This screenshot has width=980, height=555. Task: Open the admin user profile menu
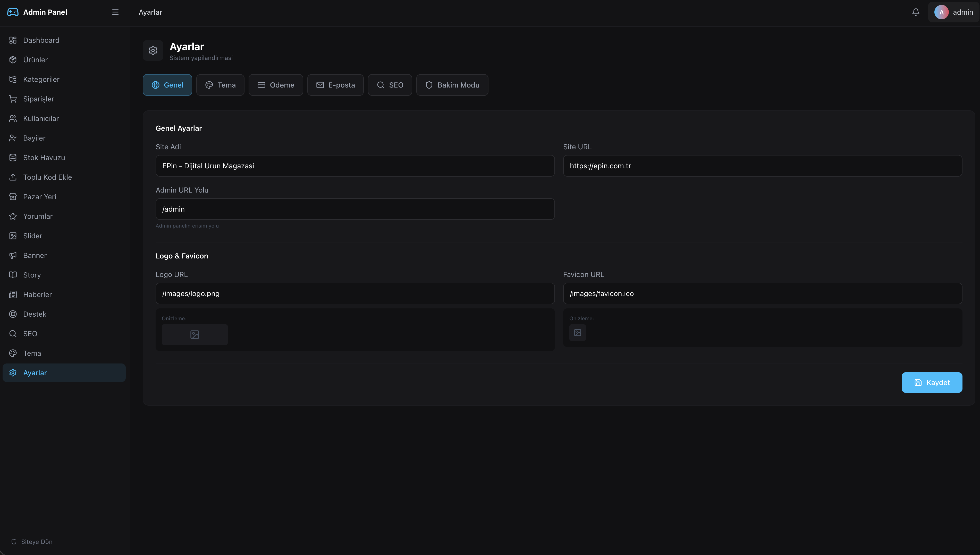tap(954, 12)
